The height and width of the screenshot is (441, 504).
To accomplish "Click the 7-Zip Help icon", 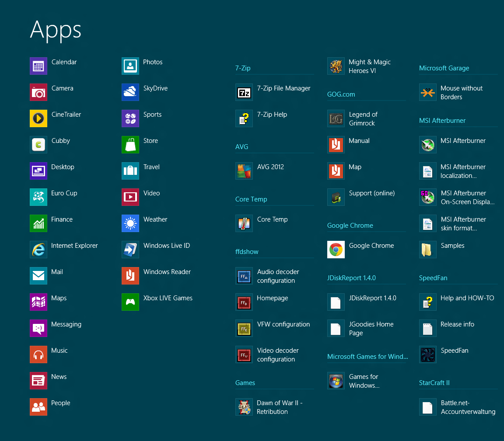I will pyautogui.click(x=244, y=118).
